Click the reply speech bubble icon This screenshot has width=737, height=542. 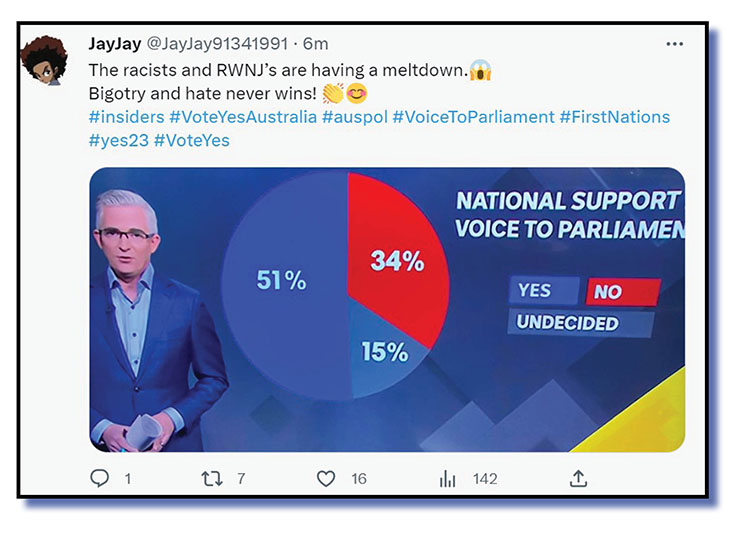point(99,479)
